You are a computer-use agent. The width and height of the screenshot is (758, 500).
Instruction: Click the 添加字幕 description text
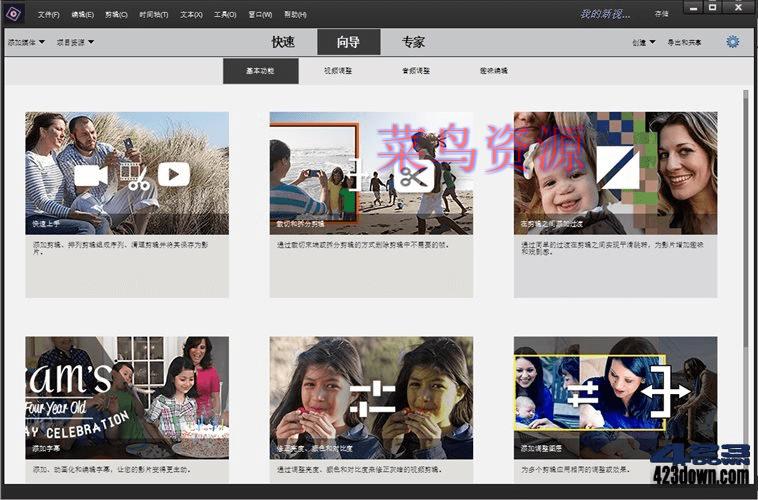tap(112, 470)
